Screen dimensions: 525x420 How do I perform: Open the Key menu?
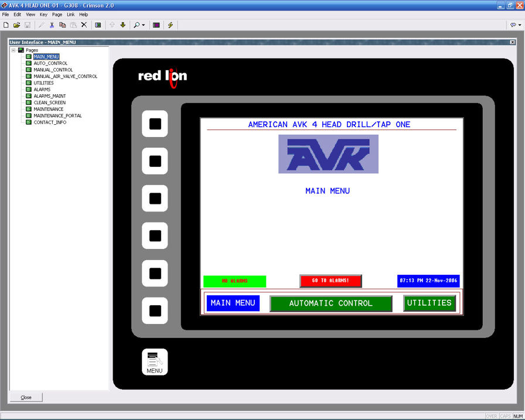tap(43, 15)
